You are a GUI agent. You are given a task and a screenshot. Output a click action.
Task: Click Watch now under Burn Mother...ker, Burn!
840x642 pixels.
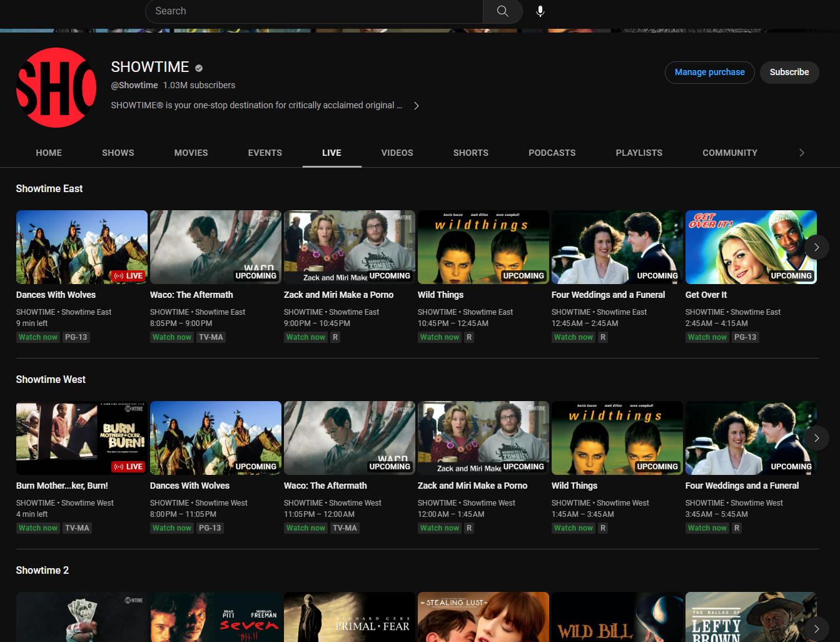tap(38, 528)
